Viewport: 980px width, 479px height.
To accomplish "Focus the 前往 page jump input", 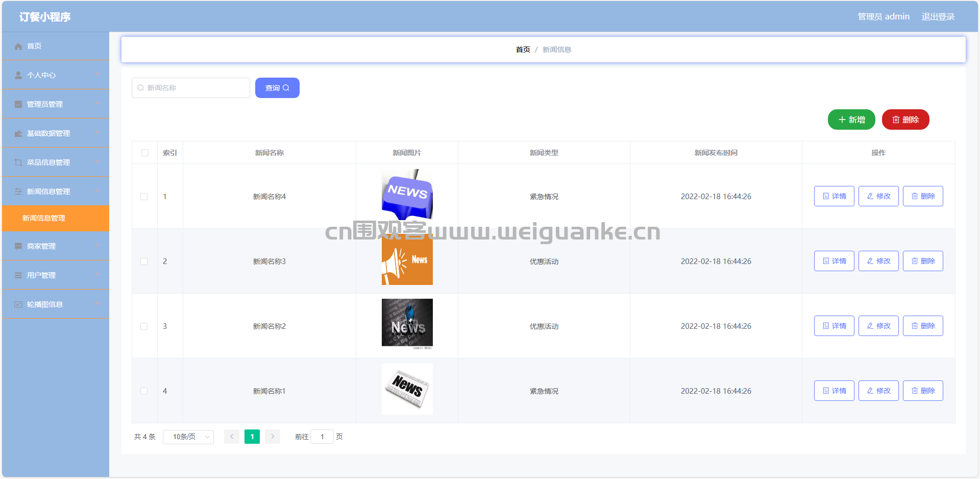I will pos(322,437).
